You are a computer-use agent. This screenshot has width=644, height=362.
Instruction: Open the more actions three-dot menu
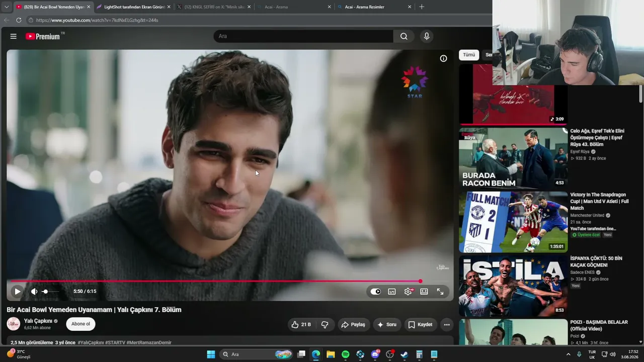point(447,324)
